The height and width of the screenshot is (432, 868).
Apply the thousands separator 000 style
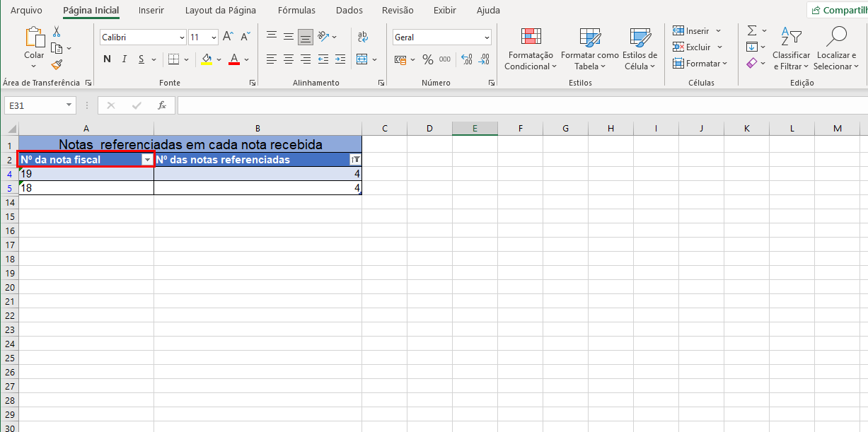445,59
